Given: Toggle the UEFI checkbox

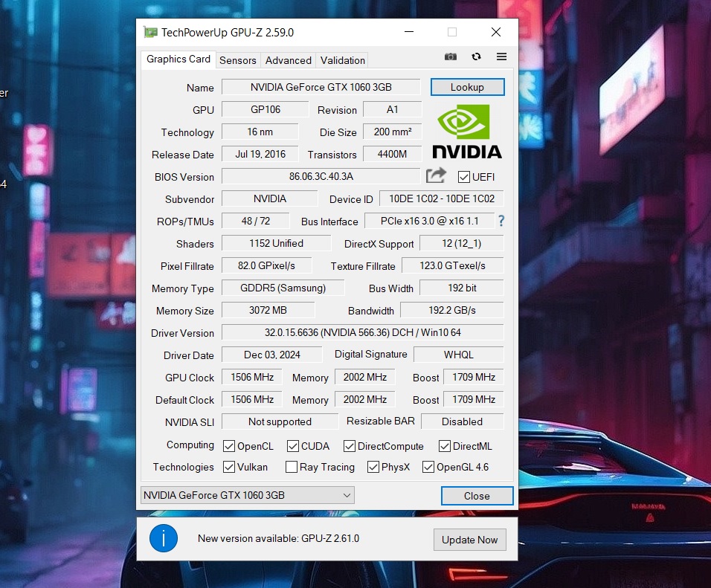Looking at the screenshot, I should [463, 177].
